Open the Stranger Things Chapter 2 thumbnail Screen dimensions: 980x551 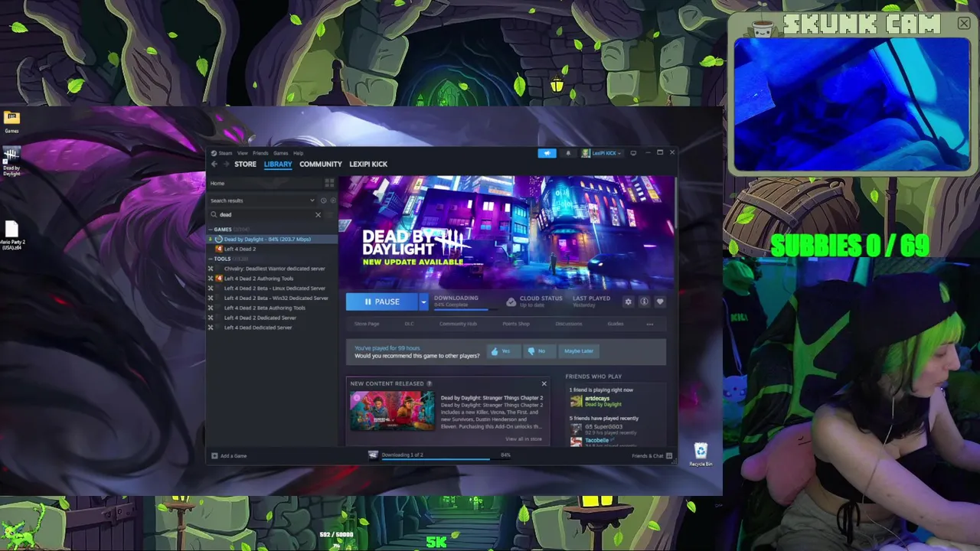(392, 411)
